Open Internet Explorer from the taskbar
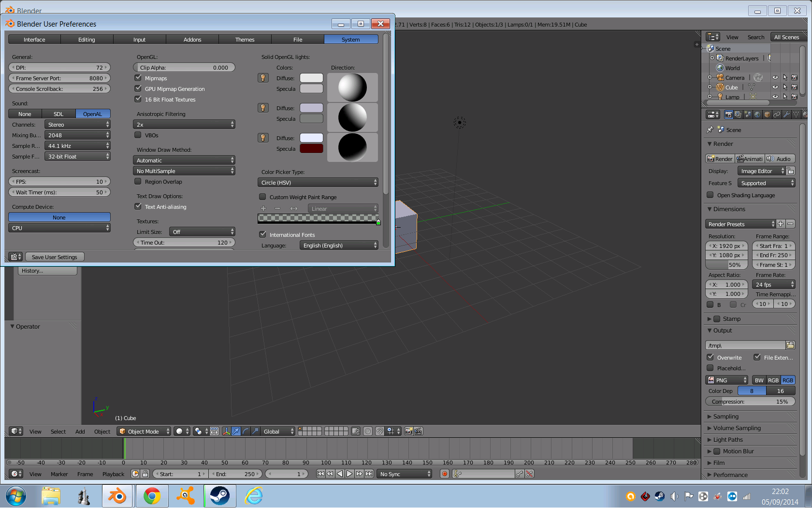Image resolution: width=812 pixels, height=508 pixels. click(x=254, y=496)
